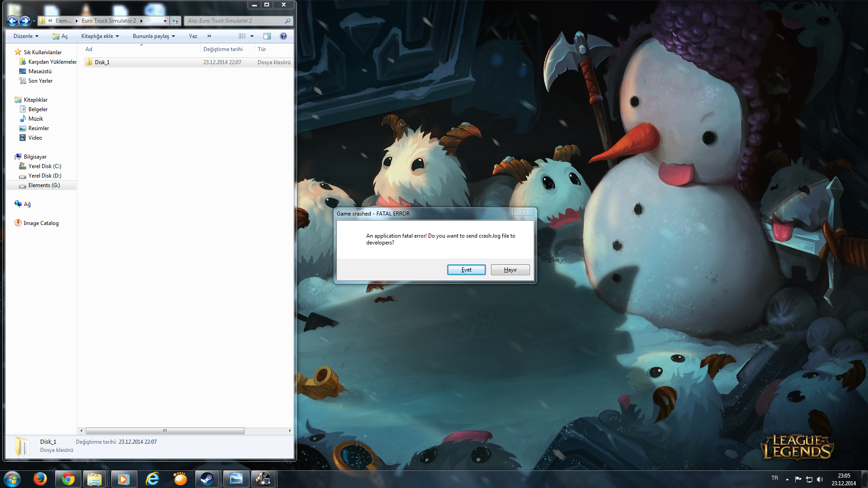Screen dimensions: 868x488
Task: Go forward in Explorer navigation
Action: click(25, 21)
